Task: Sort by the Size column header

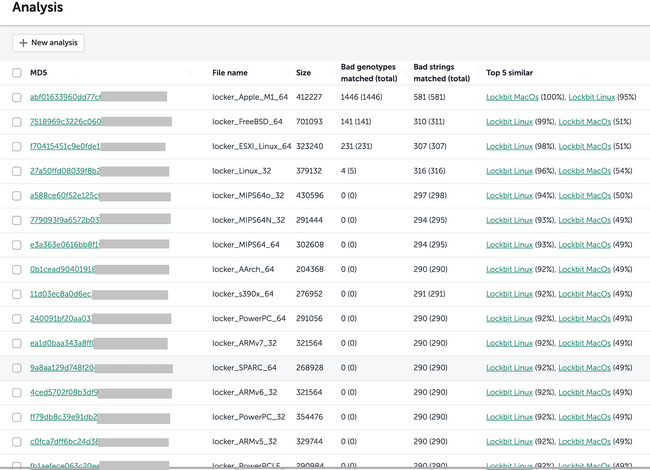Action: 303,73
